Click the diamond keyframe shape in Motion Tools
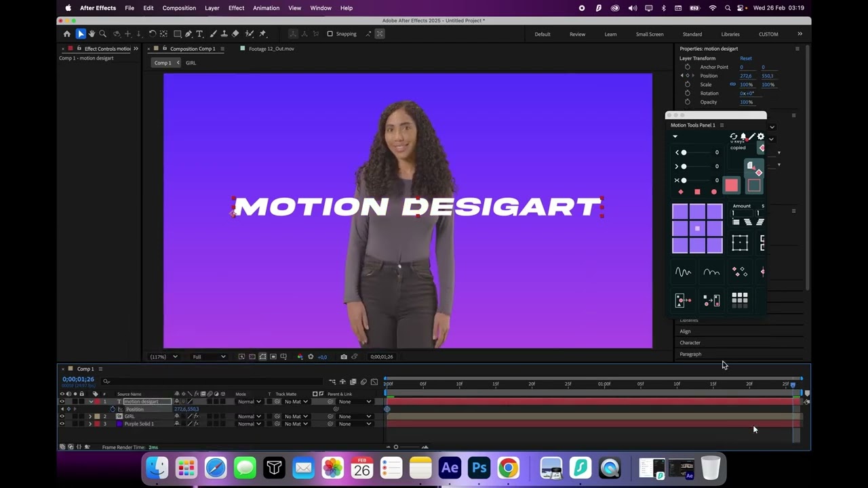This screenshot has height=488, width=868. 681,192
